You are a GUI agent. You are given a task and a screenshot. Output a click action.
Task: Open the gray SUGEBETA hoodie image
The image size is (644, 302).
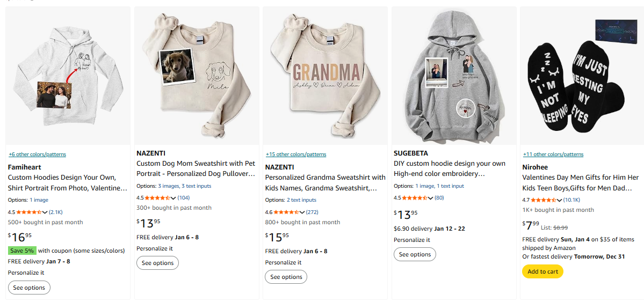coord(454,76)
